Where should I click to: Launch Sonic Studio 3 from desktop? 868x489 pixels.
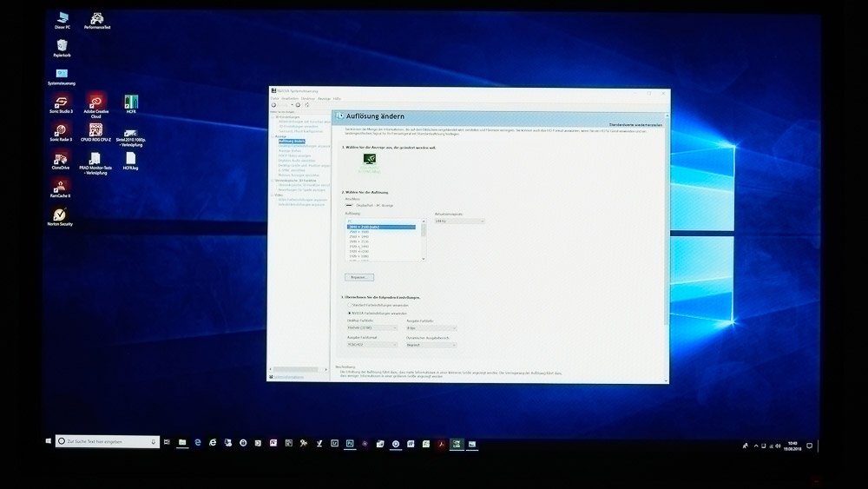point(61,104)
